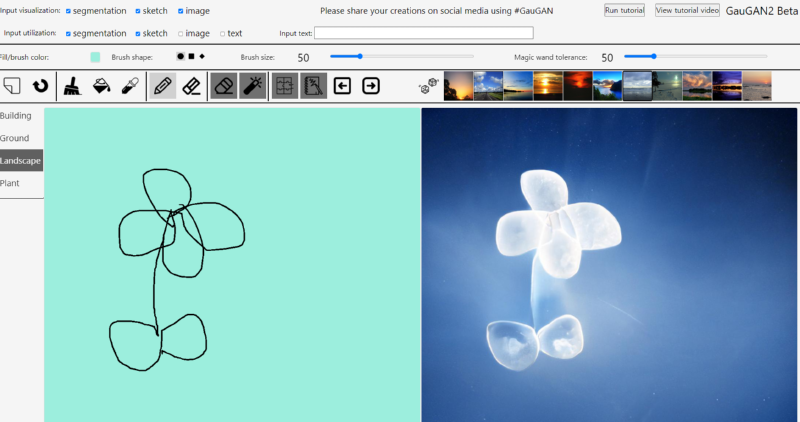Viewport: 800px width, 422px height.
Task: Switch to the Plant category tab
Action: tap(10, 184)
